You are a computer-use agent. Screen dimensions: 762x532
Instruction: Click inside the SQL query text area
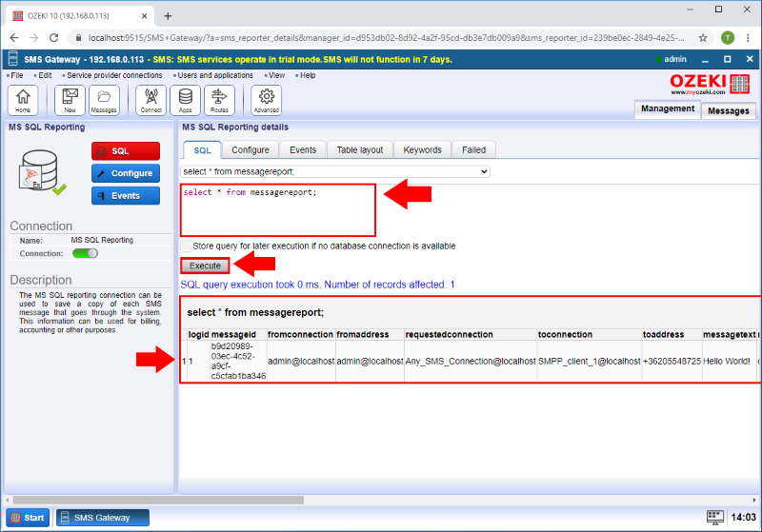coord(278,210)
